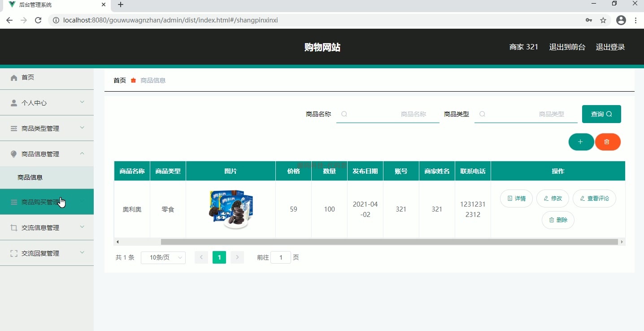
Task: Select 退出到前台 in the top navigation
Action: [567, 47]
